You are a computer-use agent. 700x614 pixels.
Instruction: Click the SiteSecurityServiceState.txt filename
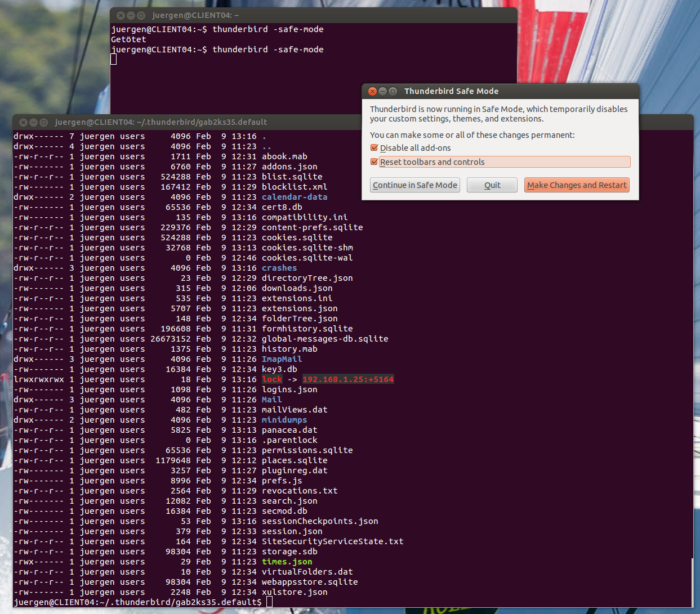(x=333, y=541)
